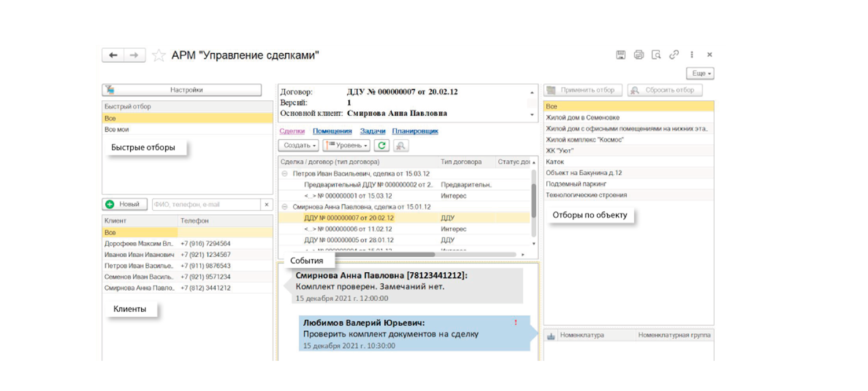
Task: Open the Еще dropdown menu
Action: tap(700, 74)
